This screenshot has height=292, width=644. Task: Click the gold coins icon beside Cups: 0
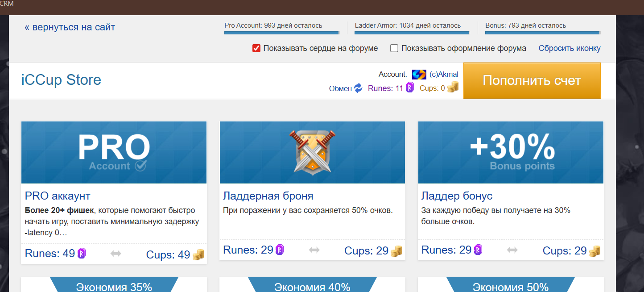point(453,87)
